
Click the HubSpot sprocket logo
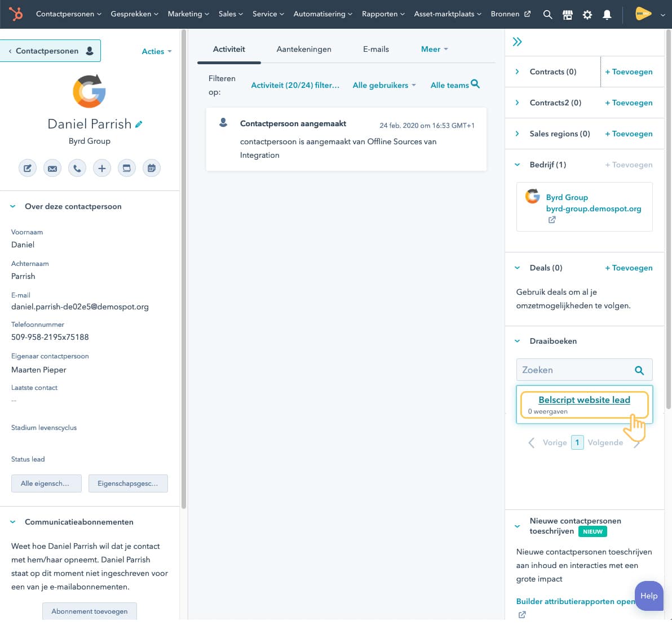[16, 14]
